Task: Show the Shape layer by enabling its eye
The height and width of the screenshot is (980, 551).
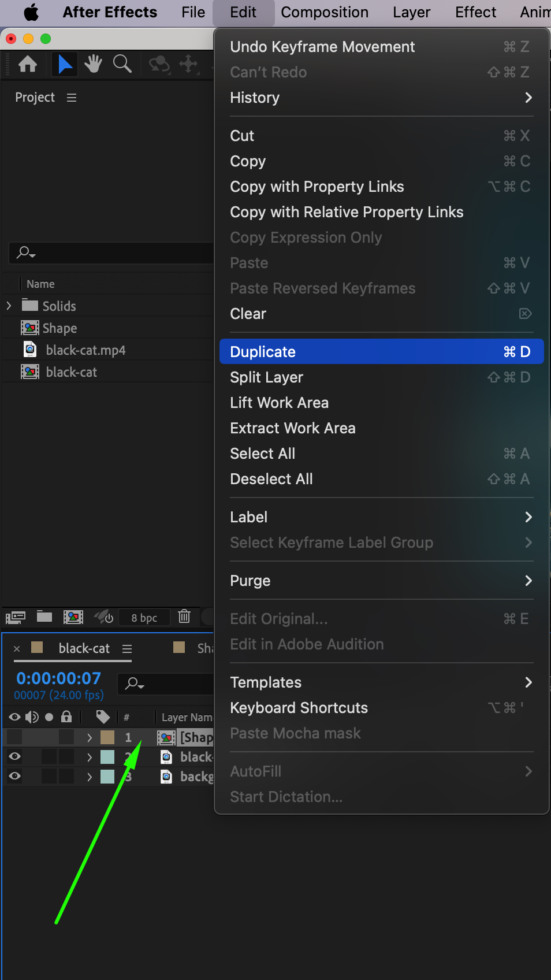Action: [x=15, y=737]
